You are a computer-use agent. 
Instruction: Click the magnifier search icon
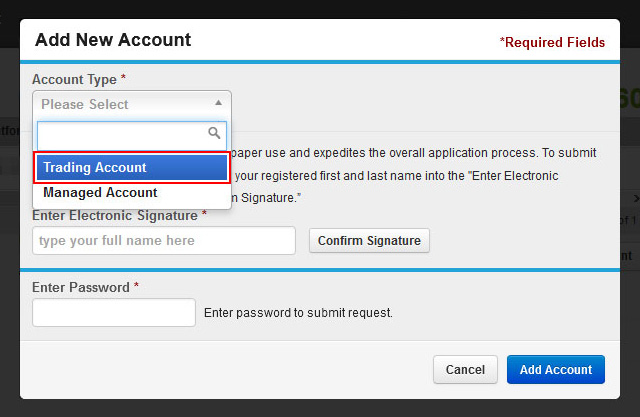[x=214, y=133]
